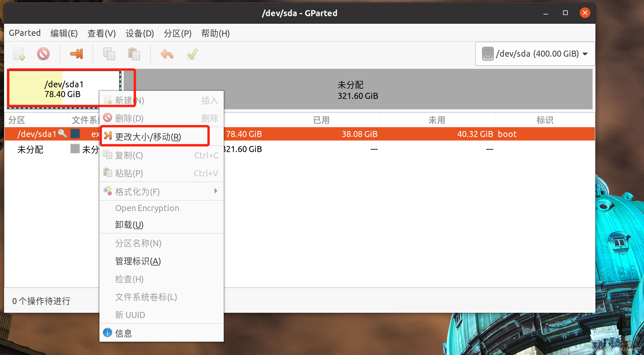The width and height of the screenshot is (644, 355).
Task: Click 管理标识(A) menu entry
Action: (x=138, y=261)
